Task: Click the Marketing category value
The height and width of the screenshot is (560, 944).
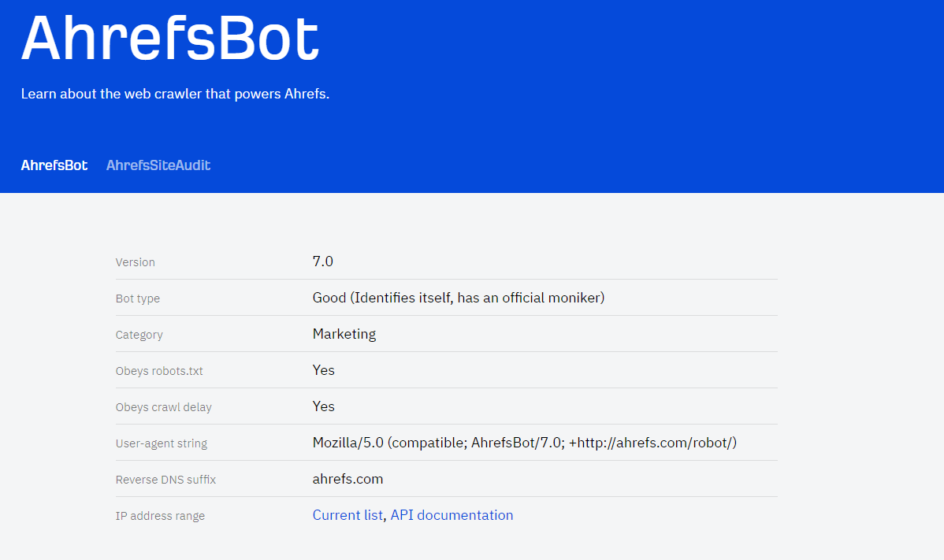Action: pyautogui.click(x=344, y=333)
